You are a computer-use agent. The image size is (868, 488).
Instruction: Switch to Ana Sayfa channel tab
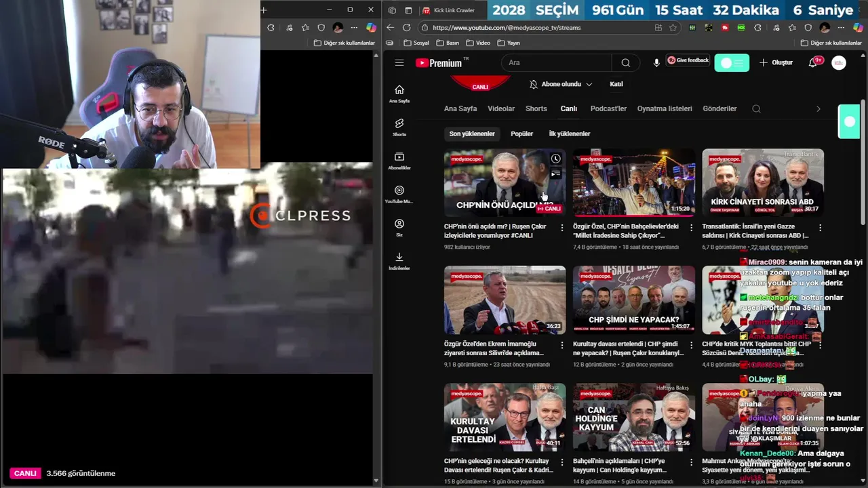point(460,108)
